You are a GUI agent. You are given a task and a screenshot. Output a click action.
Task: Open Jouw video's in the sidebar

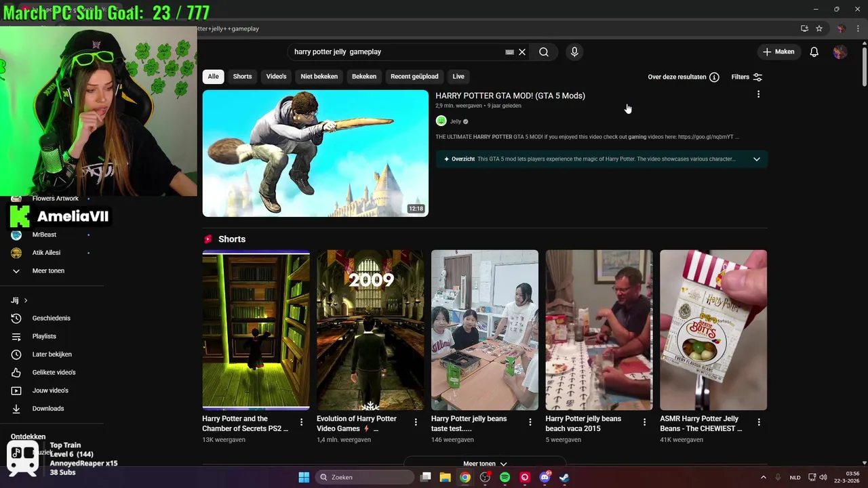(x=50, y=390)
